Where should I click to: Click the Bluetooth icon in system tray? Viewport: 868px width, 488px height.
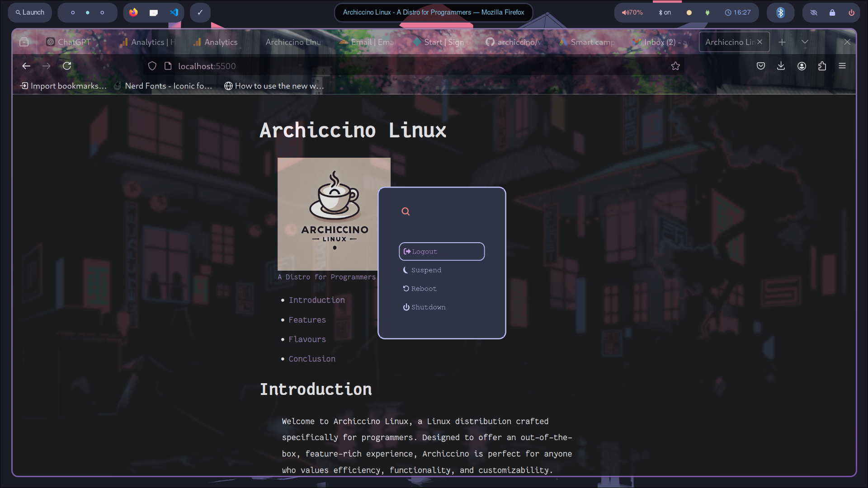click(x=780, y=12)
